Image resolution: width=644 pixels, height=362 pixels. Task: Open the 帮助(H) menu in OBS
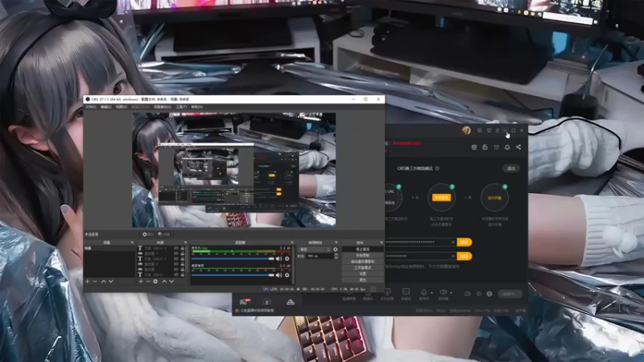coord(196,107)
